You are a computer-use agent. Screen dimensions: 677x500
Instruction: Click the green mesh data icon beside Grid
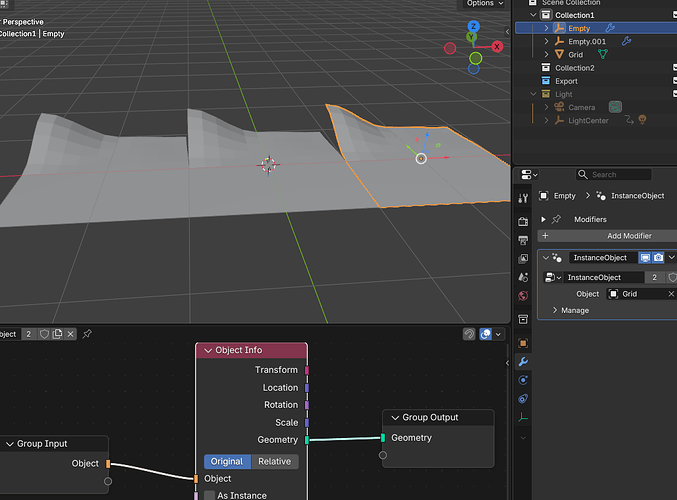tap(603, 54)
